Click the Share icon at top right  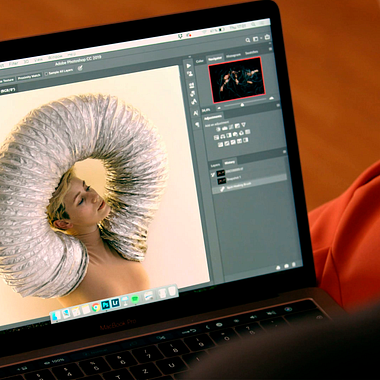pos(267,37)
